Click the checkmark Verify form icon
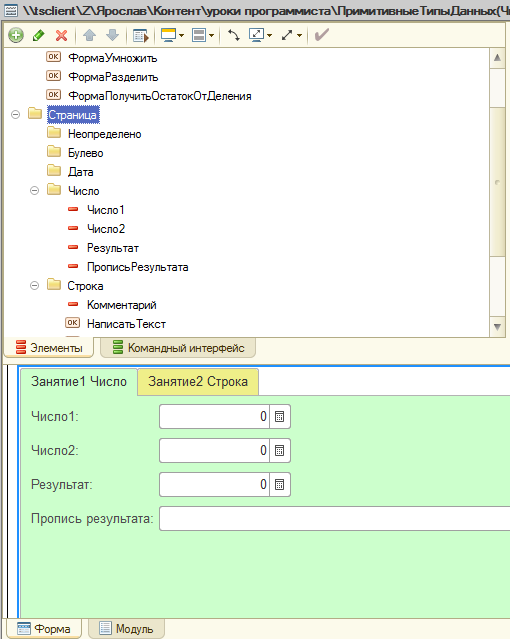 [321, 35]
